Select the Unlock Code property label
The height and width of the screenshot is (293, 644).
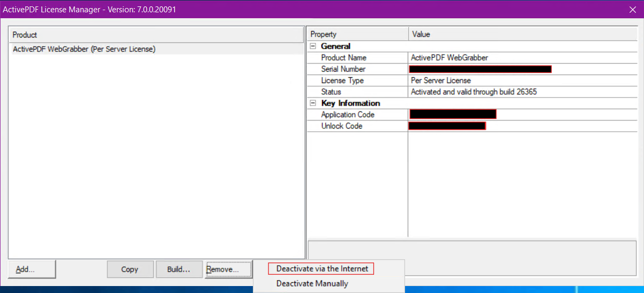[342, 126]
